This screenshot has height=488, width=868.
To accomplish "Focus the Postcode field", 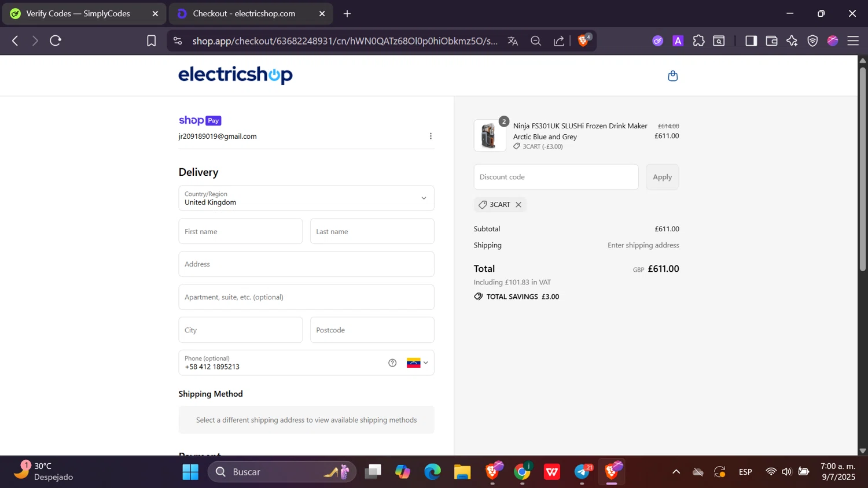I will [372, 330].
